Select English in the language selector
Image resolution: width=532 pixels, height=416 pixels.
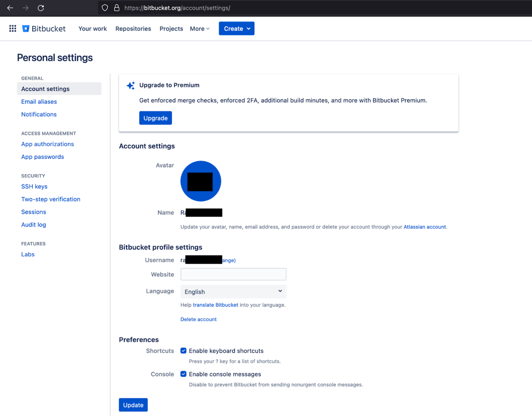click(x=233, y=291)
